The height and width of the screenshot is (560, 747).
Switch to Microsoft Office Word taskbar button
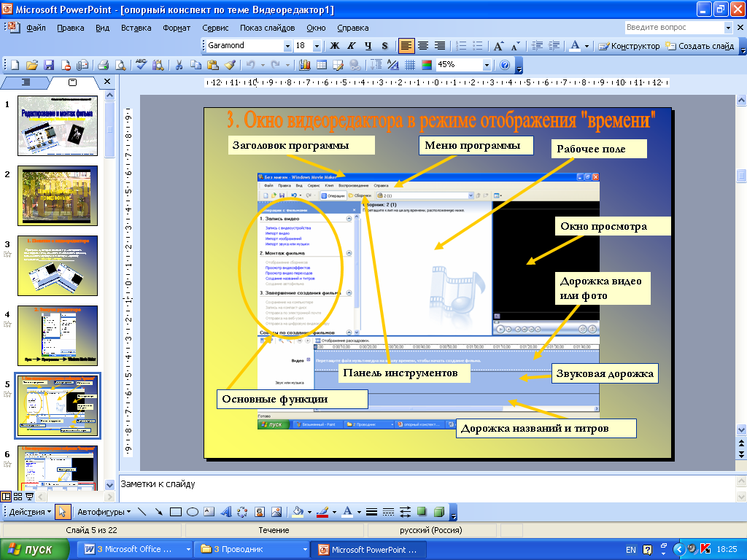[136, 550]
